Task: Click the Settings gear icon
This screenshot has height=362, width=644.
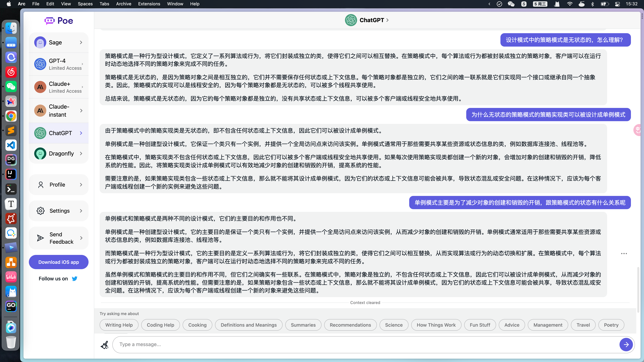Action: pyautogui.click(x=40, y=211)
